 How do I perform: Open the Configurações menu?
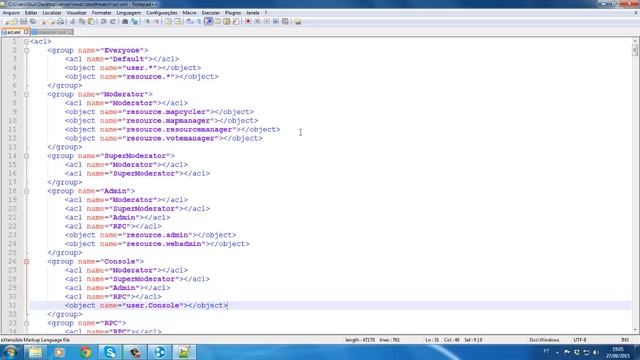point(162,13)
